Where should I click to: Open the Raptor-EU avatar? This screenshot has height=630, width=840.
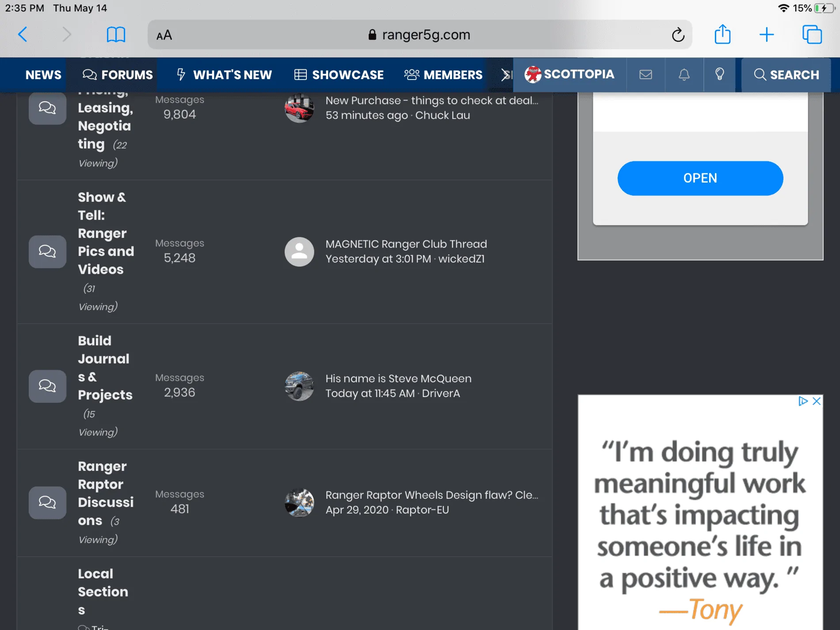click(299, 503)
